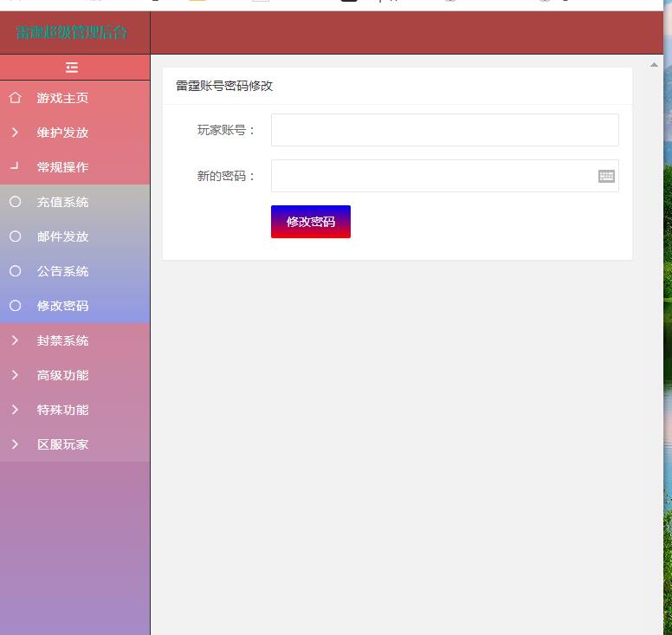Screen dimensions: 672x635
Task: Open the 充值系统 menu item
Action: coord(62,202)
